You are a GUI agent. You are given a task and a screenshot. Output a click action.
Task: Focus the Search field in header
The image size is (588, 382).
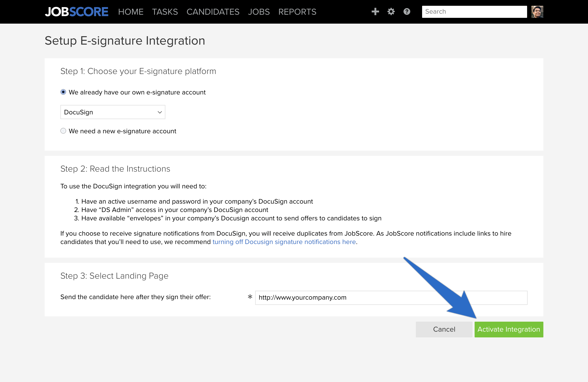[x=474, y=12]
